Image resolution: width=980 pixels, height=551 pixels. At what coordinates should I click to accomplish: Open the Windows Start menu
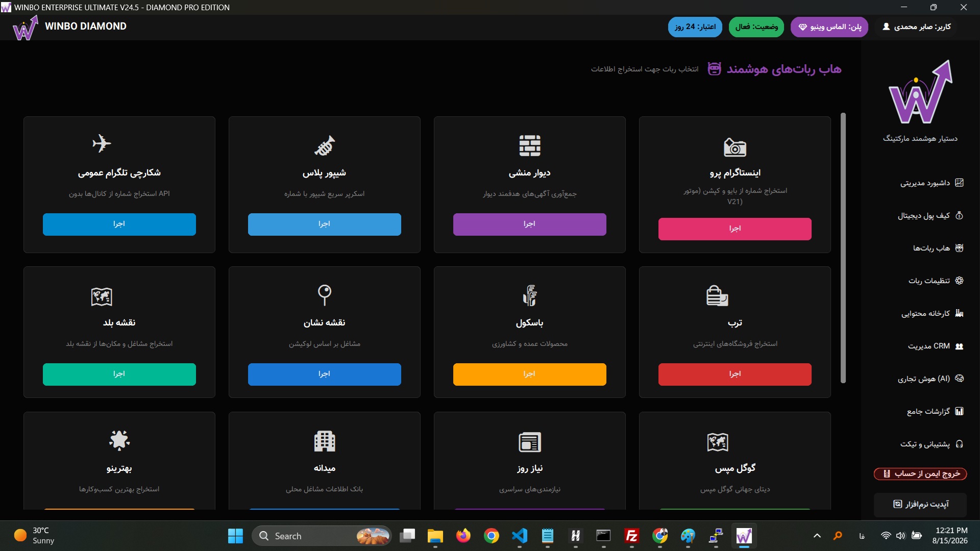[235, 536]
